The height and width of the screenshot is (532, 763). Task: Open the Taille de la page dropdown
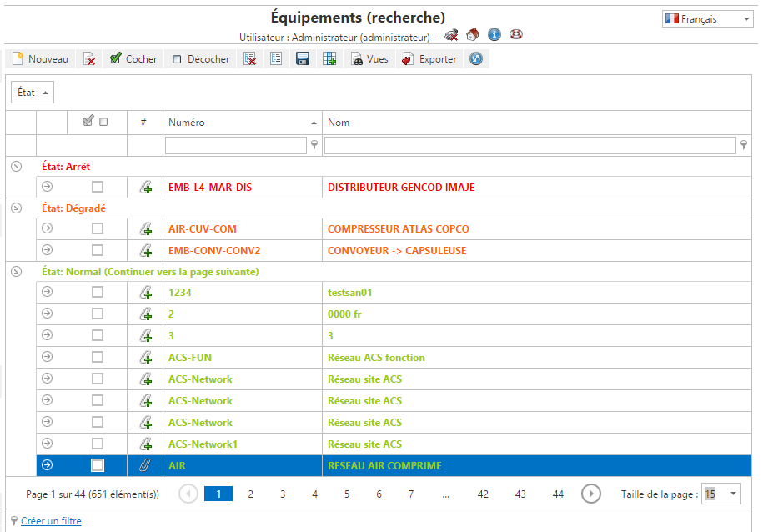[721, 494]
